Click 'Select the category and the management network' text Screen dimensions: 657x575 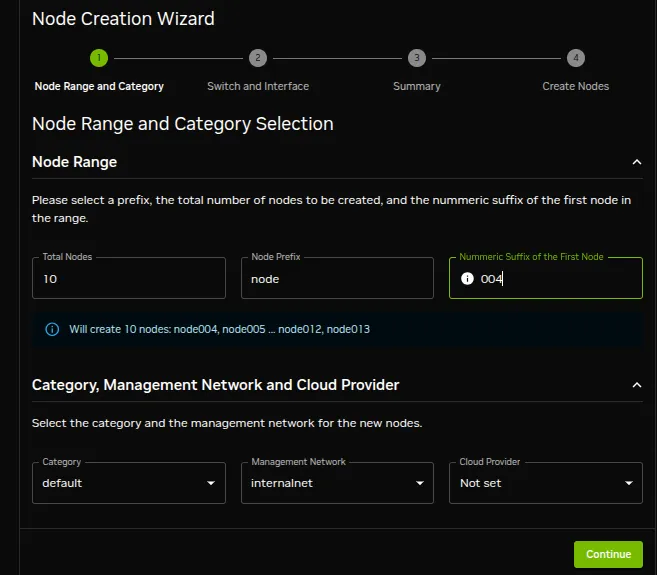tap(227, 423)
